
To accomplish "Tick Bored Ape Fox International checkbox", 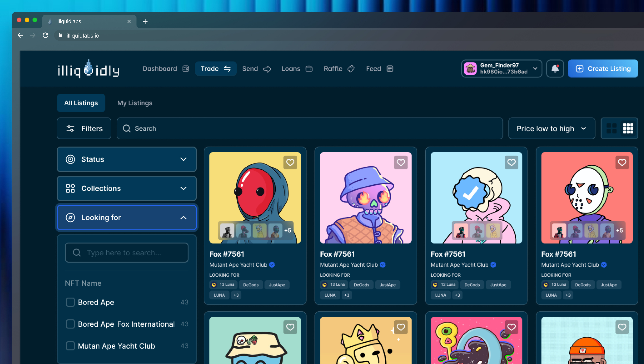I will coord(70,324).
